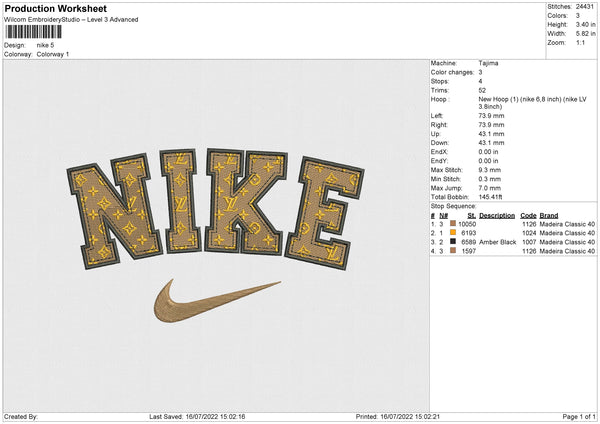Viewport: 600px width, 424px height.
Task: Click the 'Stop Sequence:' heading
Action: [x=453, y=206]
